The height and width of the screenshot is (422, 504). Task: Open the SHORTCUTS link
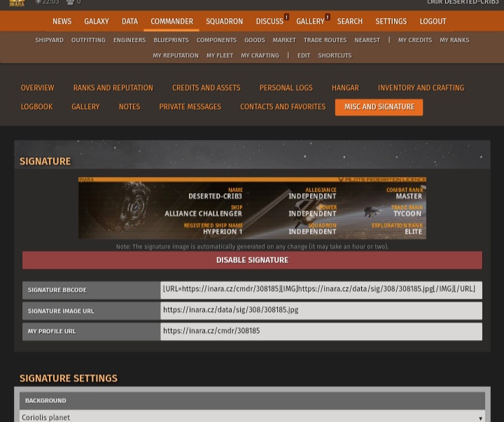point(335,55)
